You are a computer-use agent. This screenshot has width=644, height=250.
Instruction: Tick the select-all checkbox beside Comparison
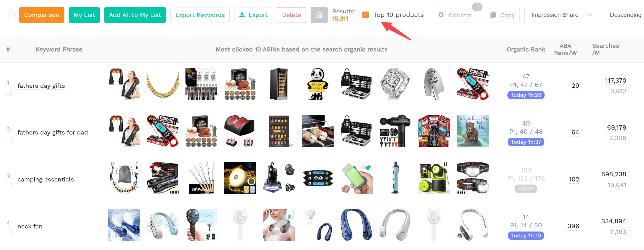[11, 15]
